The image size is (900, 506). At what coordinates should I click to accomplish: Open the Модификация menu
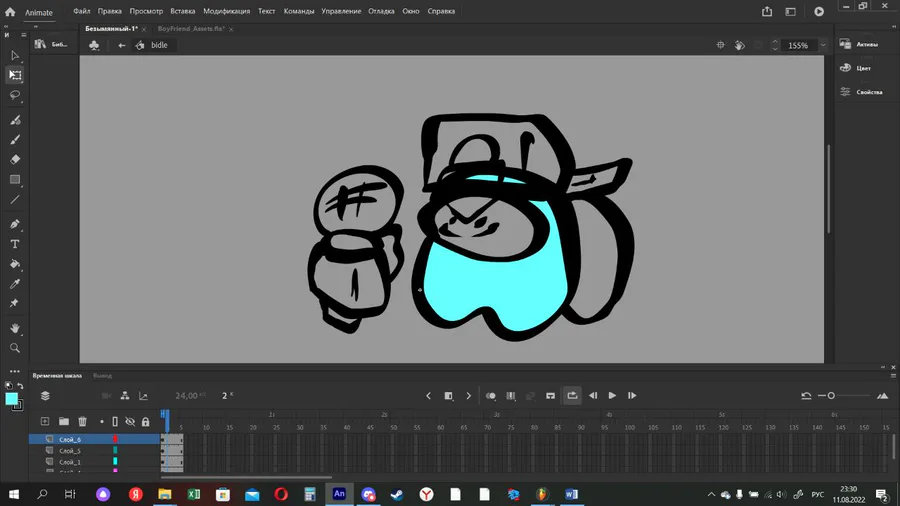pyautogui.click(x=226, y=11)
